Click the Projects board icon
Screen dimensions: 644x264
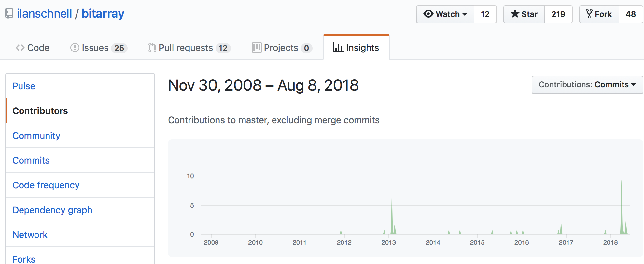tap(257, 48)
